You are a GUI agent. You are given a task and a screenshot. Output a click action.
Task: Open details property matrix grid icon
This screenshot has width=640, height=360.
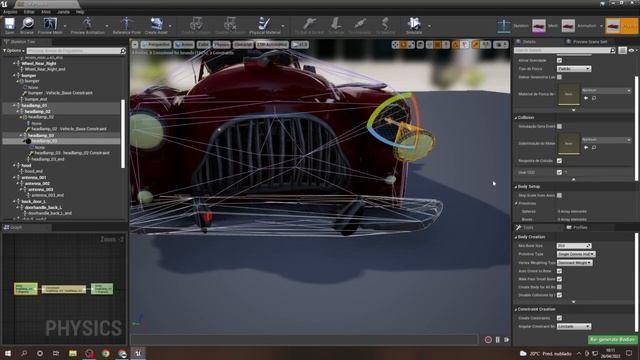pyautogui.click(x=622, y=50)
